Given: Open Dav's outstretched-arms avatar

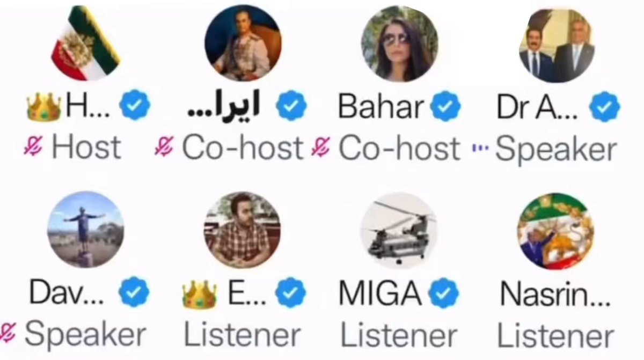Looking at the screenshot, I should 85,230.
